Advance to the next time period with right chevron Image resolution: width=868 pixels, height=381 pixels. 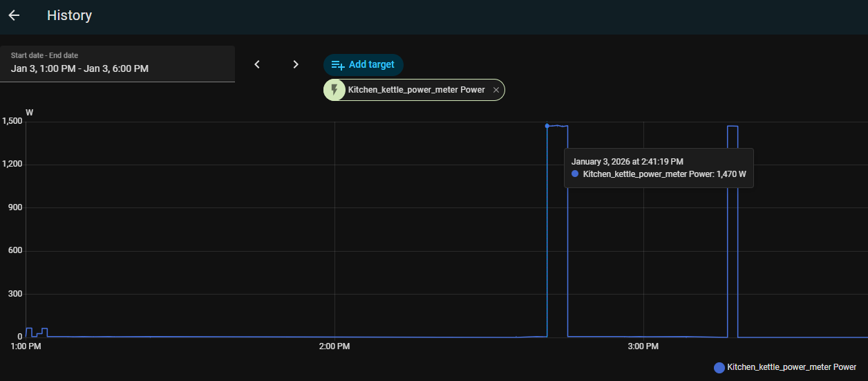point(296,64)
